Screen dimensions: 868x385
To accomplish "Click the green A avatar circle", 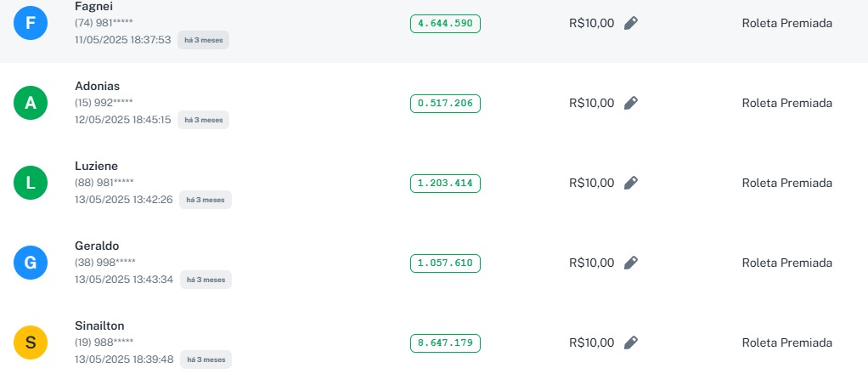I will [x=31, y=103].
